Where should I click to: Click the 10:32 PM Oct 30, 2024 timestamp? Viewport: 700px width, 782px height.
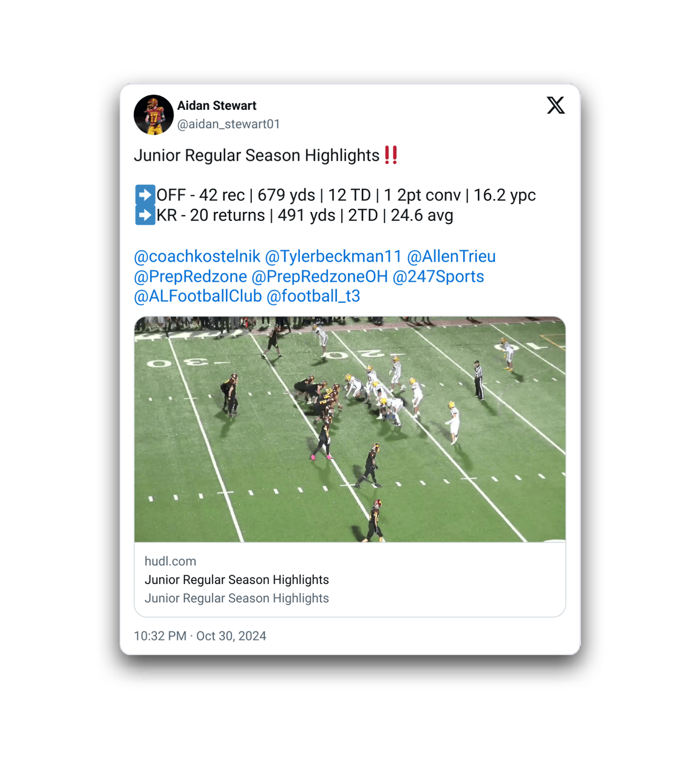click(200, 636)
